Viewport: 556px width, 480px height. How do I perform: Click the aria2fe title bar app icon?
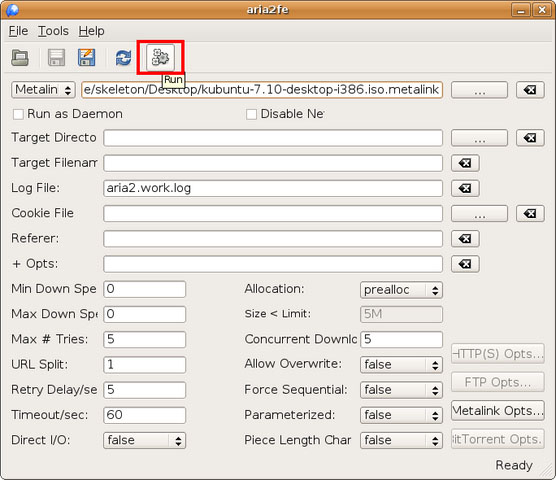(x=12, y=10)
